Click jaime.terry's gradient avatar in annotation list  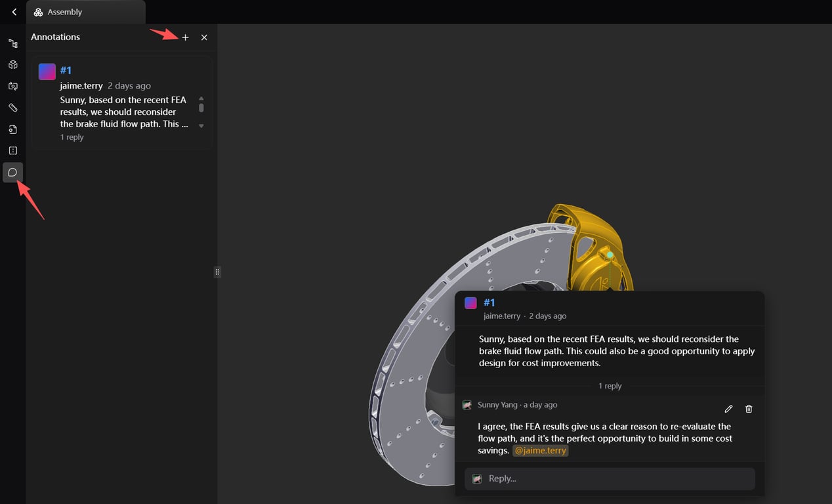[x=47, y=72]
